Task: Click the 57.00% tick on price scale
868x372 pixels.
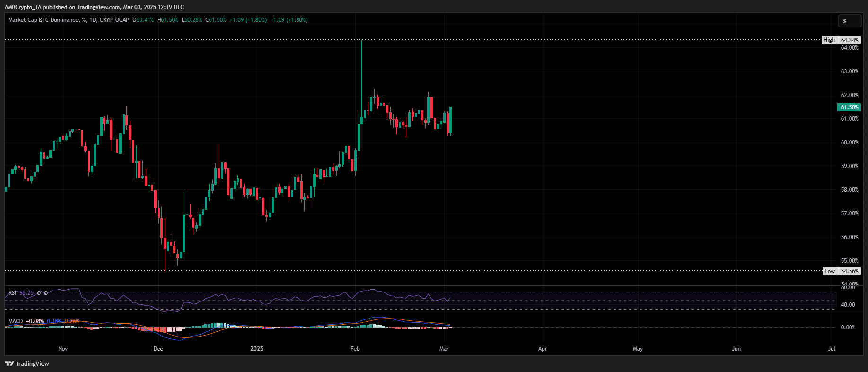Action: point(849,213)
